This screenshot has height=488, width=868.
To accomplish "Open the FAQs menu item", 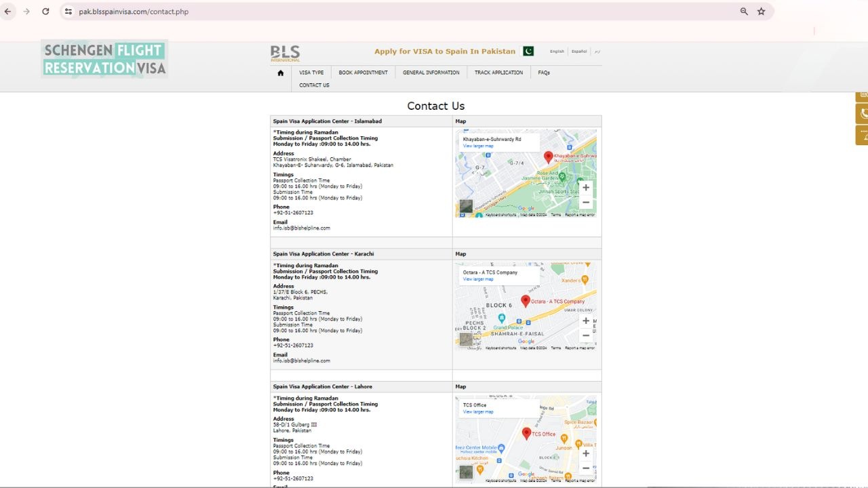I will click(x=544, y=73).
